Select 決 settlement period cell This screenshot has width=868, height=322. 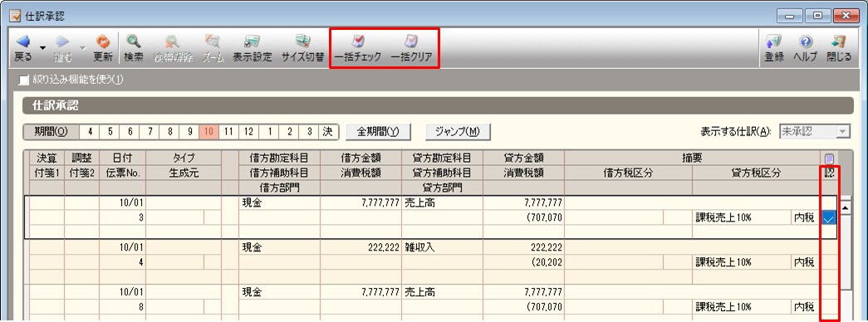pyautogui.click(x=328, y=132)
